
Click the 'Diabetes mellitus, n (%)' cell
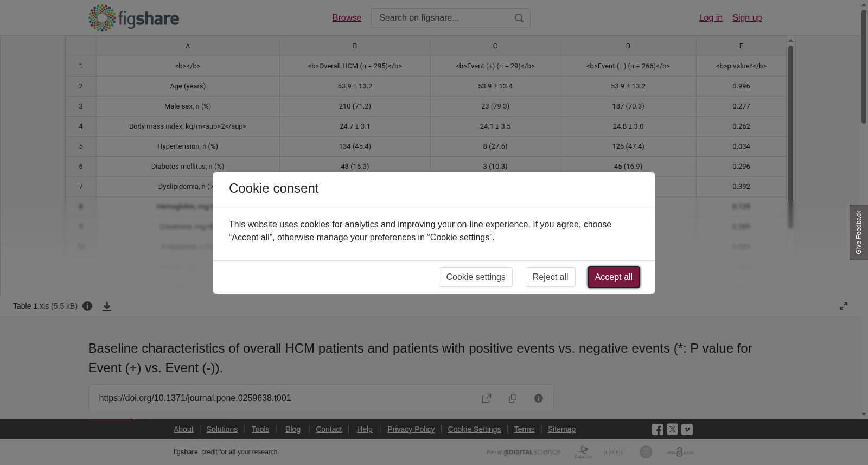[188, 167]
